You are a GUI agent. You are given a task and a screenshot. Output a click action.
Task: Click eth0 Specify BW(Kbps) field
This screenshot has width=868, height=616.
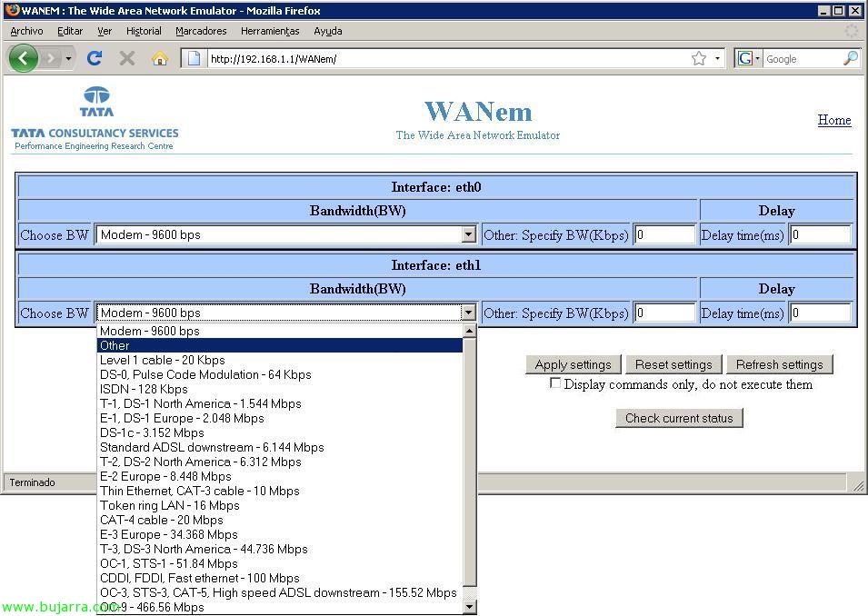664,234
